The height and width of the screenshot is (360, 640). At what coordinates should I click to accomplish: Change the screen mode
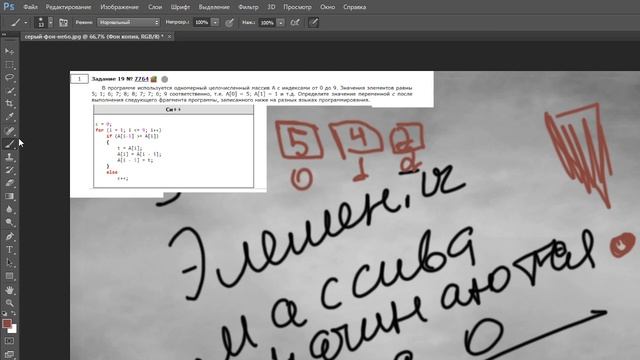[9, 354]
